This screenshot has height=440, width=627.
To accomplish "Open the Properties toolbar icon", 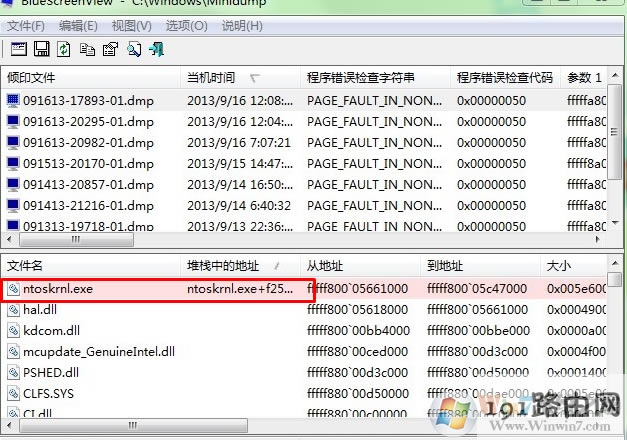I will pyautogui.click(x=110, y=49).
